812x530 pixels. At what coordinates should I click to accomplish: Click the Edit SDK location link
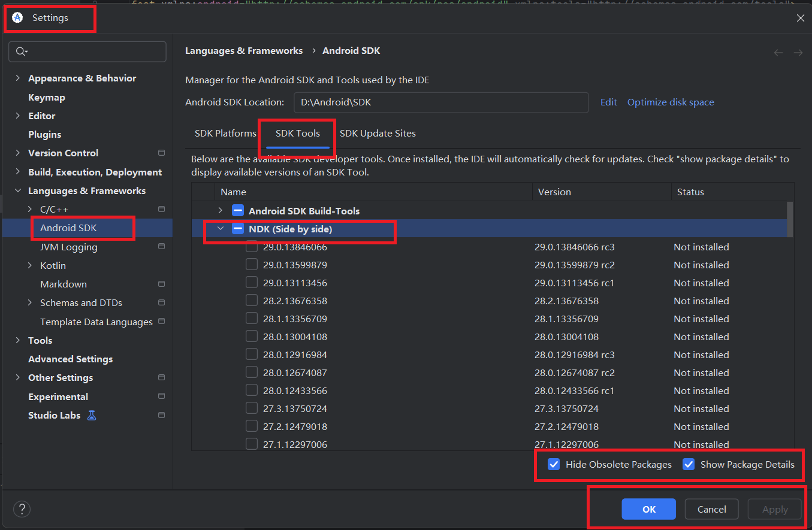point(609,102)
